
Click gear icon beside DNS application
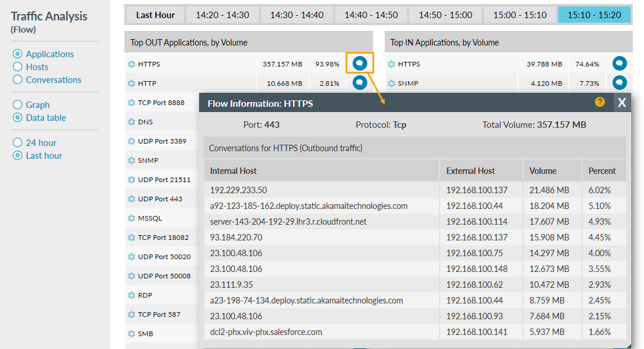coord(131,122)
